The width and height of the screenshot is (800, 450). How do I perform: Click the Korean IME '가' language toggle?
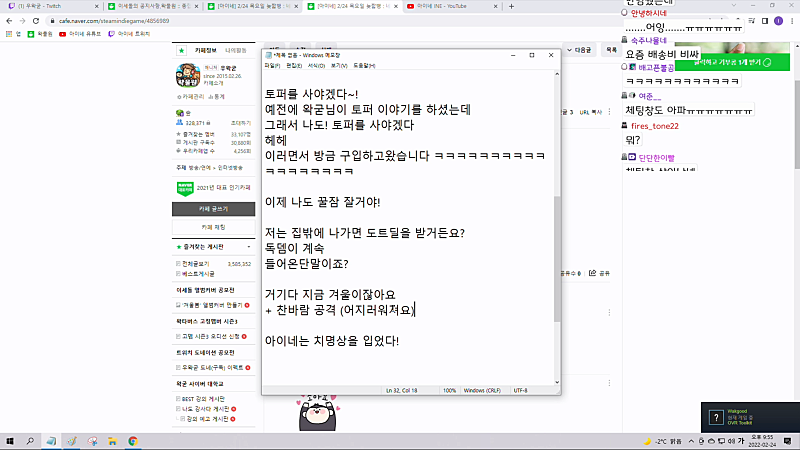[x=741, y=441]
